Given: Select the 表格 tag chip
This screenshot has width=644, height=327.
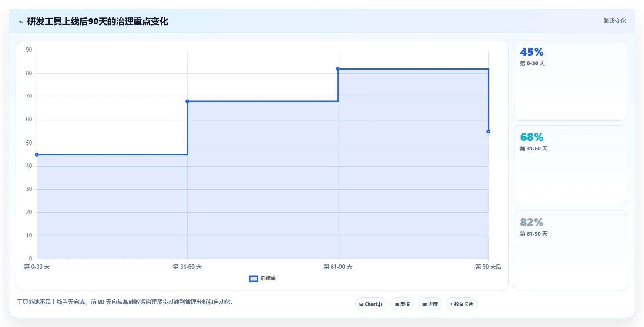Looking at the screenshot, I should click(402, 304).
